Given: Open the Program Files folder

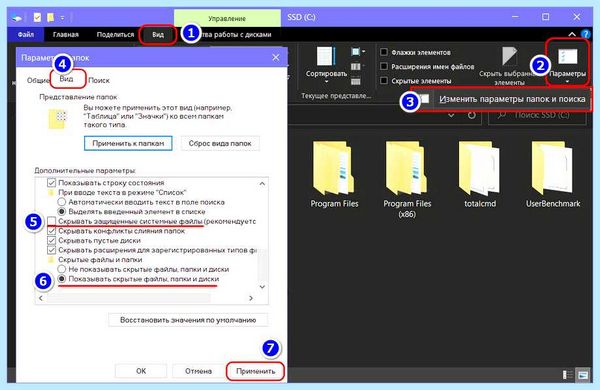Looking at the screenshot, I should pos(334,175).
